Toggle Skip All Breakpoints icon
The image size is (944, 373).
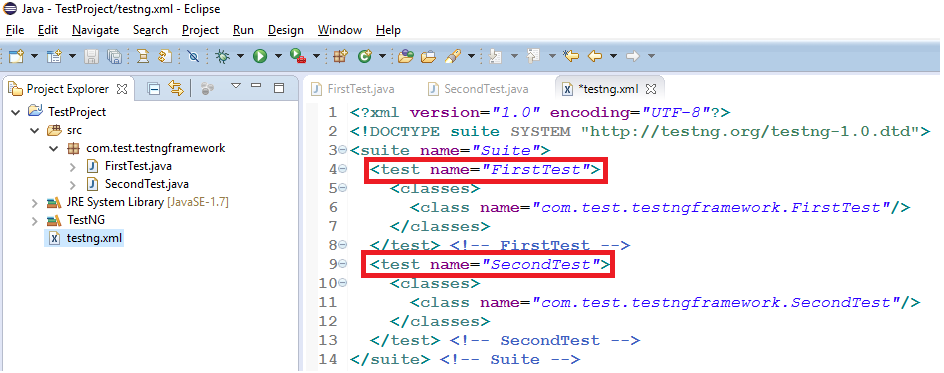193,57
